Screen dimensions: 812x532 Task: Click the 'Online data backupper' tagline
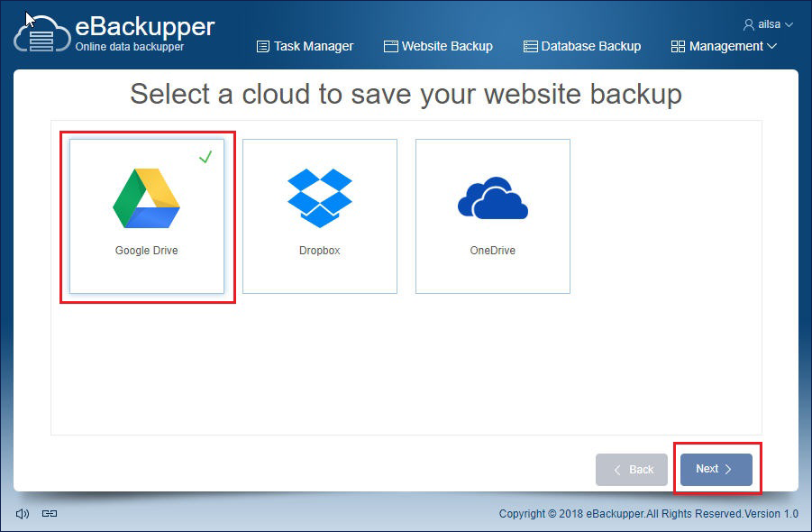pos(130,47)
